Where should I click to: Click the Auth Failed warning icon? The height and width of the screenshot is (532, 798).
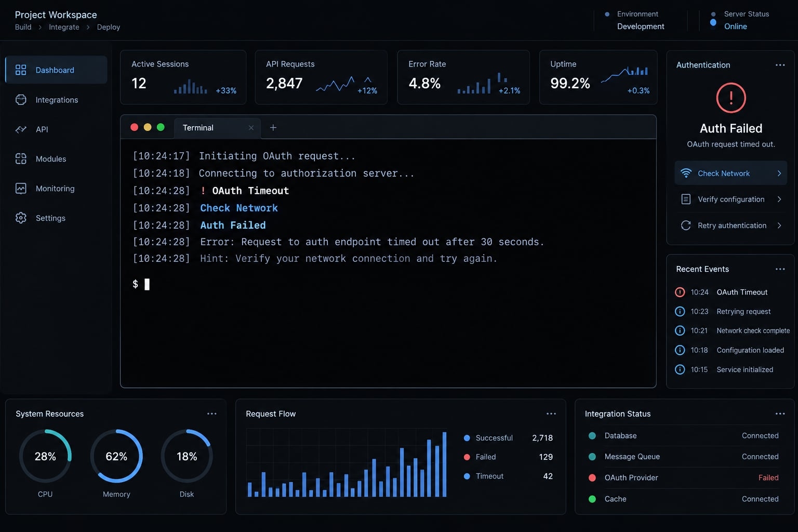coord(731,98)
